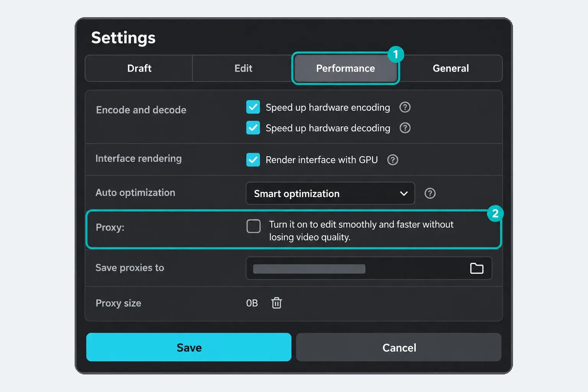Cancel the settings dialog
This screenshot has width=588, height=392.
pos(399,347)
